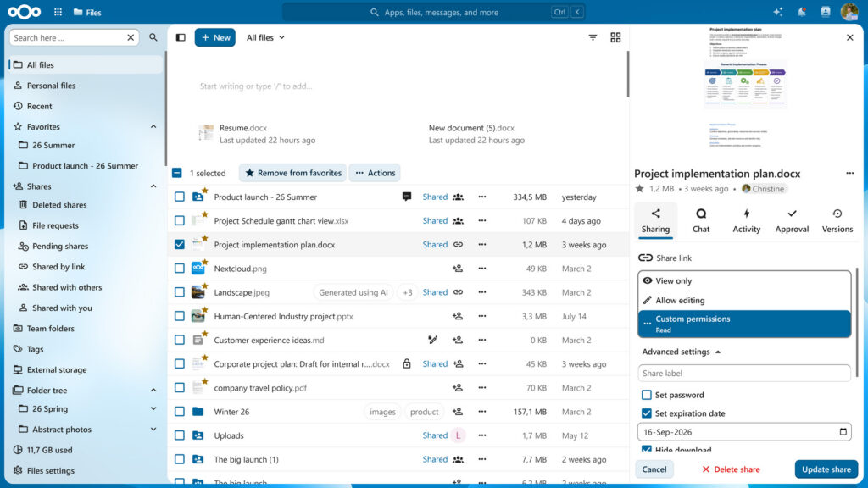Switch to grid view

615,37
